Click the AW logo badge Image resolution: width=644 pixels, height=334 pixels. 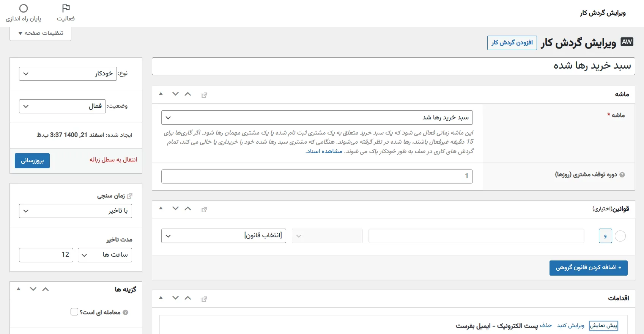627,42
